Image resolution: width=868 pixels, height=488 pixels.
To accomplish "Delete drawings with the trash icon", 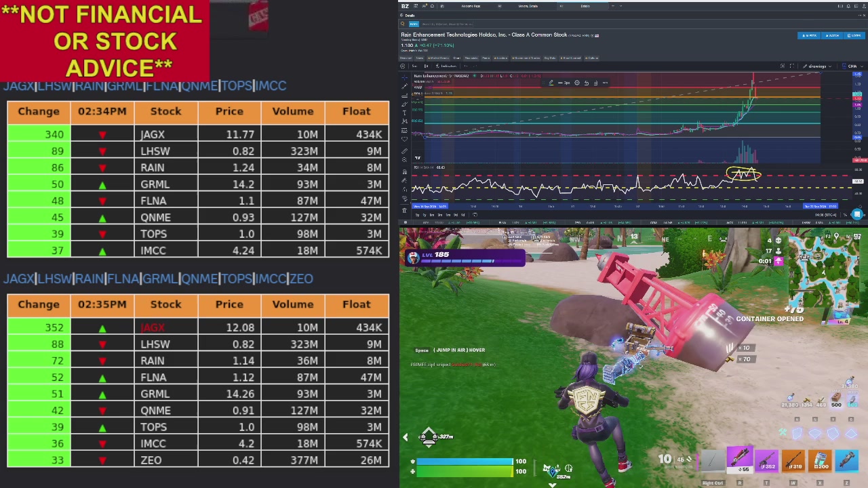I will tap(405, 210).
